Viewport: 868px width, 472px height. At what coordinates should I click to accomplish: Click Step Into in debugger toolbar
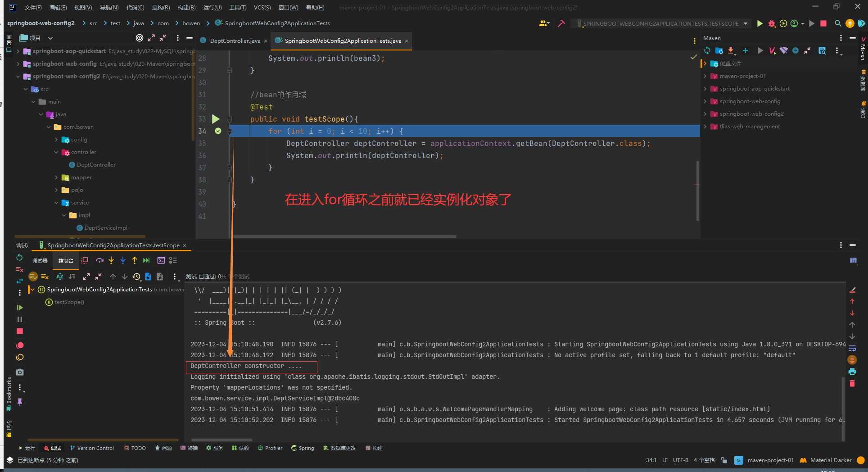coord(111,260)
